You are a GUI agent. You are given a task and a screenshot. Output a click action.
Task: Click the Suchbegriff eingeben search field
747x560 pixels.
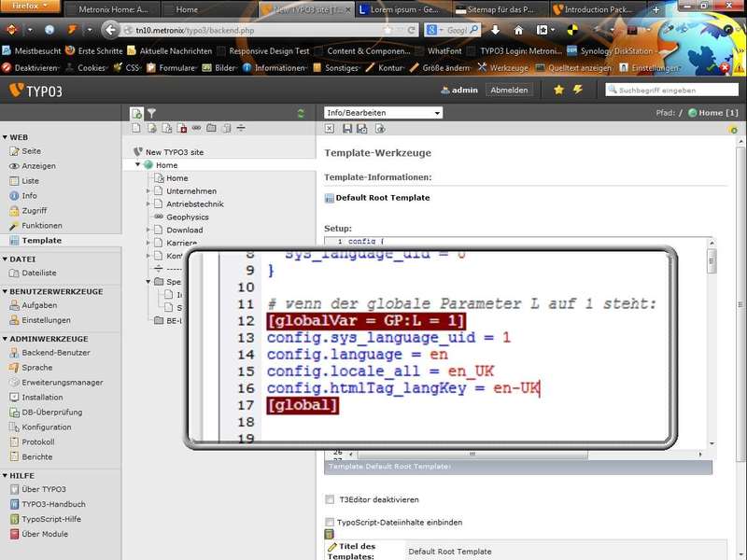[676, 90]
